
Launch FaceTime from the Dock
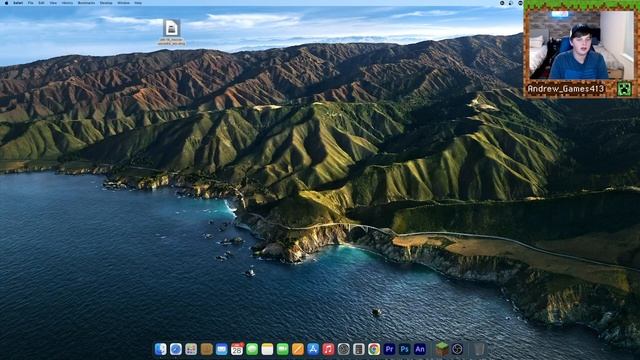[282, 349]
